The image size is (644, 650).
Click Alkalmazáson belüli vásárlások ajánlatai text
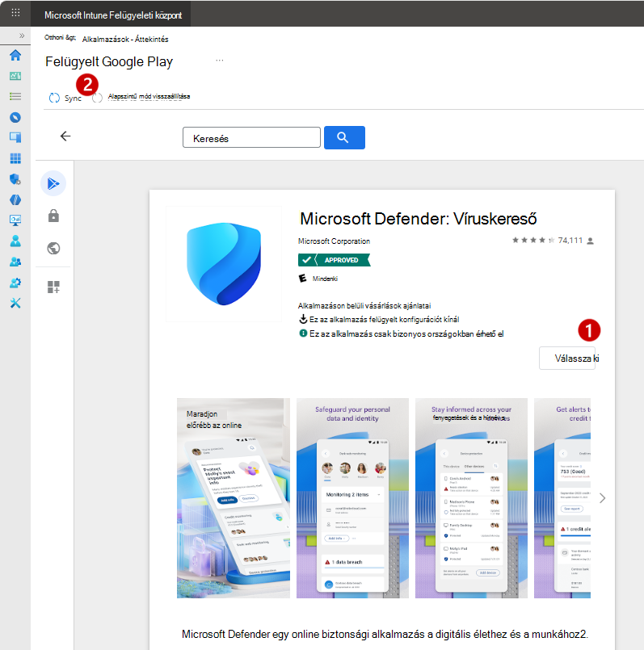click(x=364, y=305)
